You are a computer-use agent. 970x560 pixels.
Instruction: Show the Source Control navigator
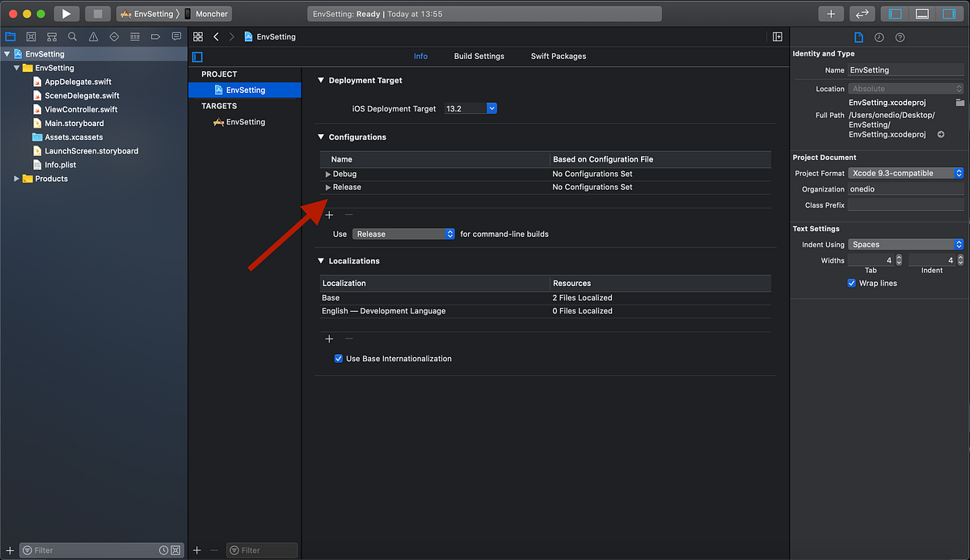pos(32,36)
